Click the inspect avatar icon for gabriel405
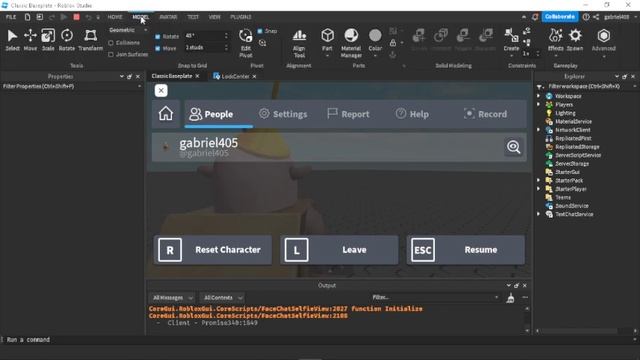 513,147
